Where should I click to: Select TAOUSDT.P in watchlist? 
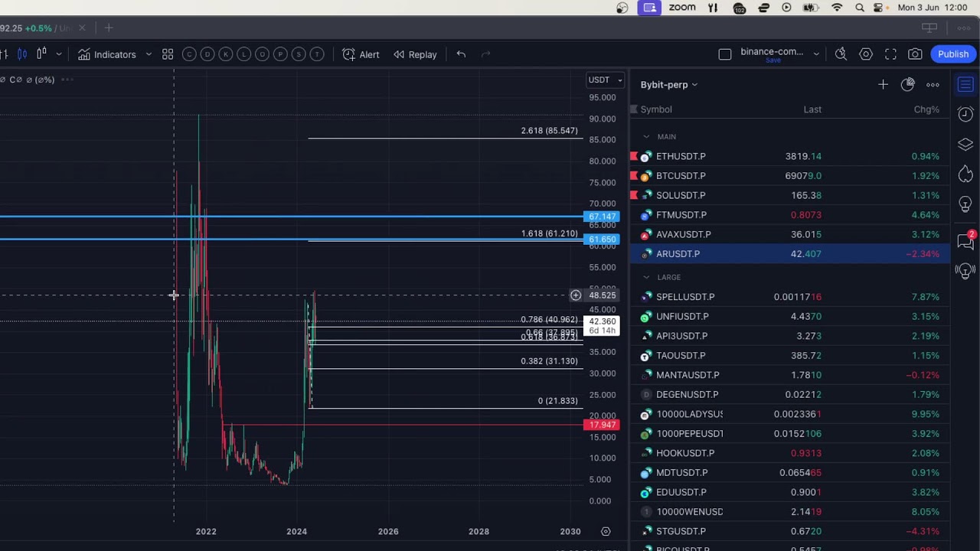click(x=790, y=355)
